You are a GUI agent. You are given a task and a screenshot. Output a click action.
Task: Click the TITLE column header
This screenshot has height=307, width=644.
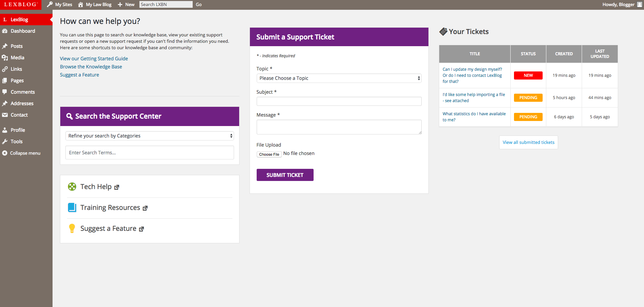(475, 54)
